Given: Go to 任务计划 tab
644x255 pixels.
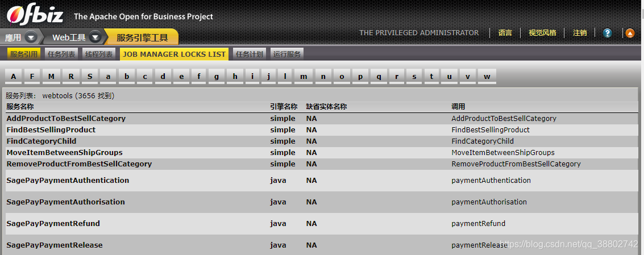Looking at the screenshot, I should click(250, 54).
